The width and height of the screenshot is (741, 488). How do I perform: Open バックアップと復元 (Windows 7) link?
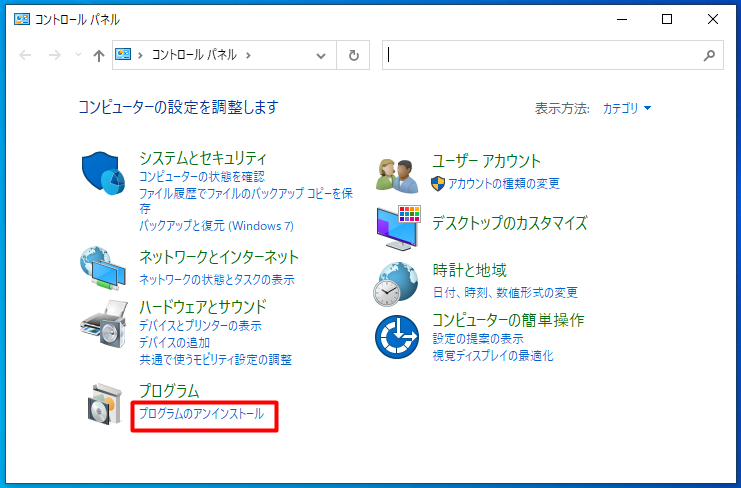[x=216, y=226]
